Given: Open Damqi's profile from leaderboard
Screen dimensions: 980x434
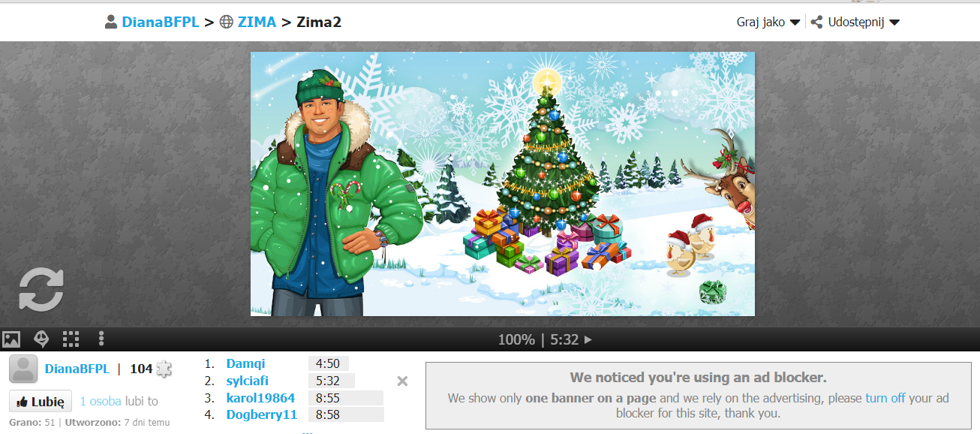Looking at the screenshot, I should (245, 363).
